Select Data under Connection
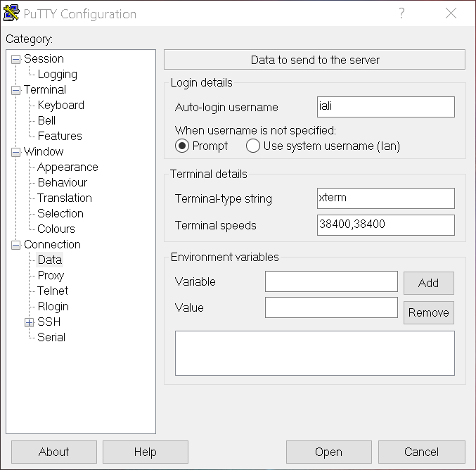This screenshot has height=470, width=476. point(50,260)
